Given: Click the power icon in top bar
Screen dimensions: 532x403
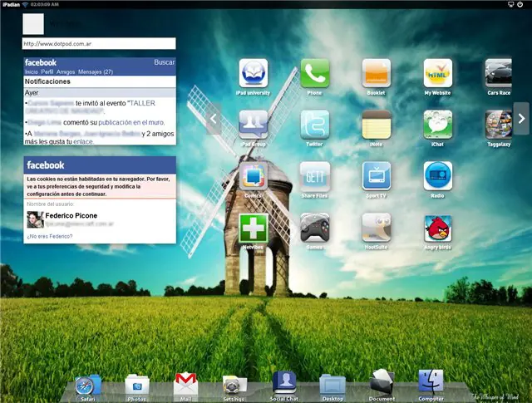Looking at the screenshot, I should tap(520, 4).
